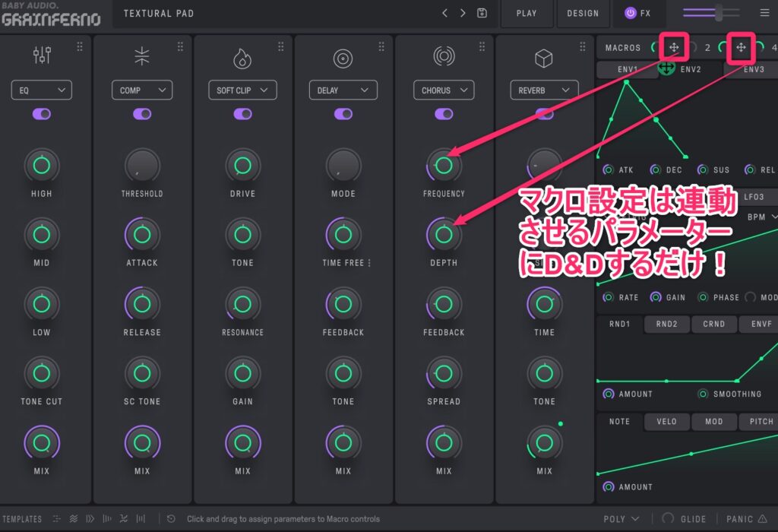Open the REVERB effect type dropdown

point(544,90)
